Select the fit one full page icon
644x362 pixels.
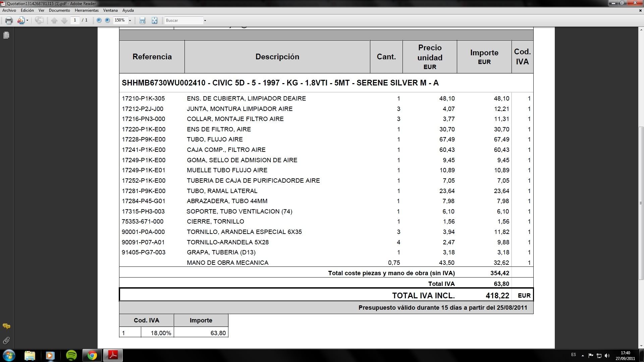[x=154, y=20]
